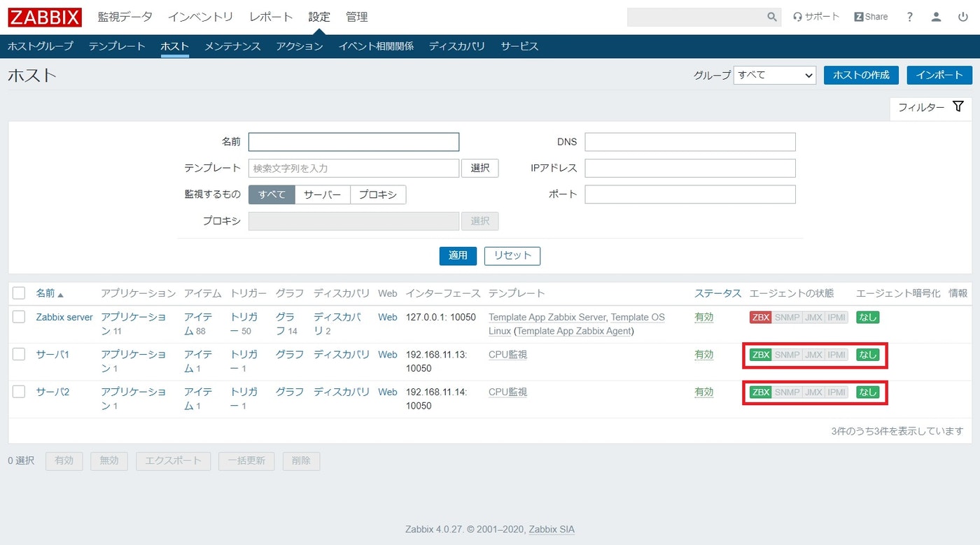Viewport: 980px width, 545px height.
Task: Select the checkbox for Zabbix server row
Action: coord(19,317)
